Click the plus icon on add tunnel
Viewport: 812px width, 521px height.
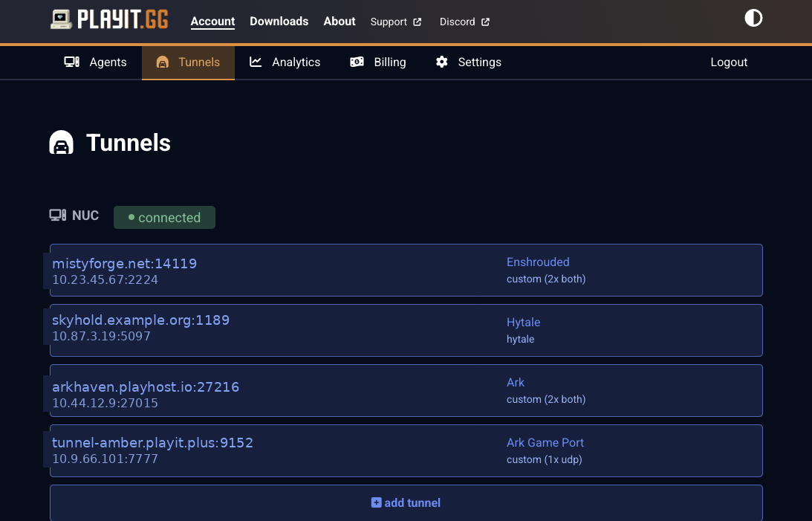tap(375, 502)
